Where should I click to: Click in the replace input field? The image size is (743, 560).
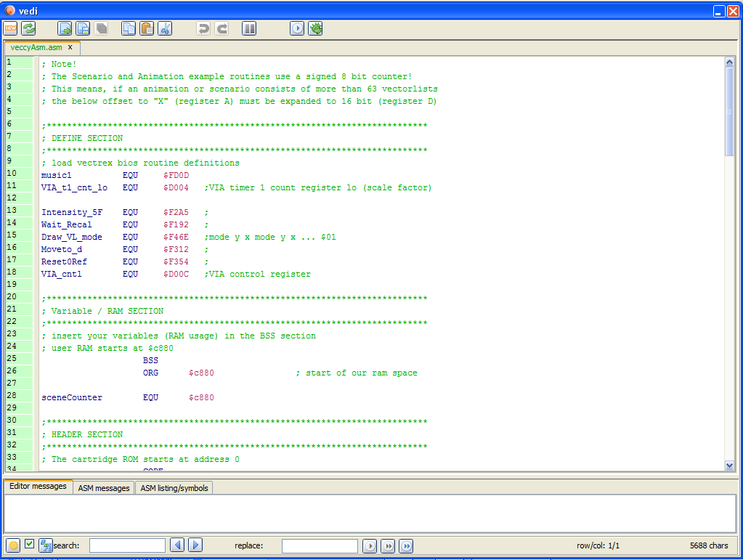click(320, 545)
